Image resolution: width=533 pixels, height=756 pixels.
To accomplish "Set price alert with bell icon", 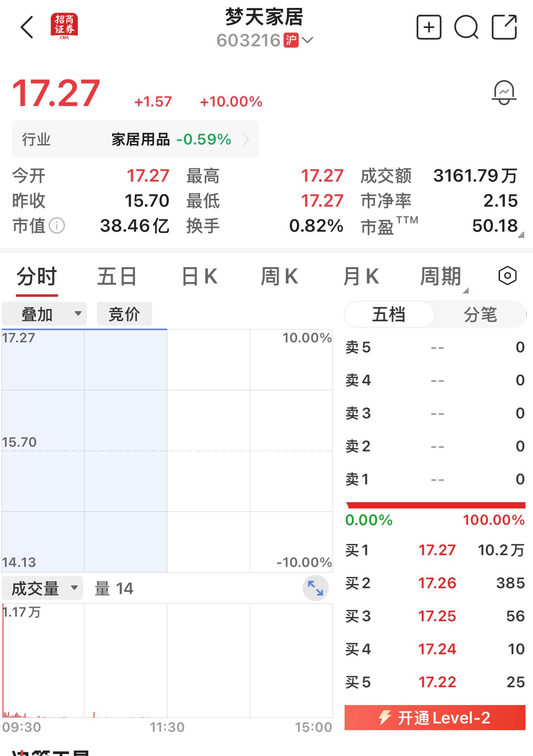I will (504, 93).
